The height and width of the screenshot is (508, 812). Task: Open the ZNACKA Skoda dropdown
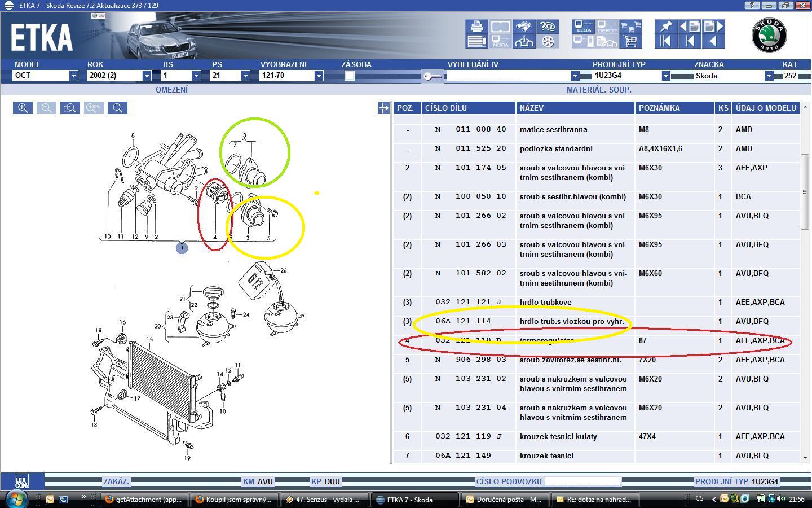[769, 76]
